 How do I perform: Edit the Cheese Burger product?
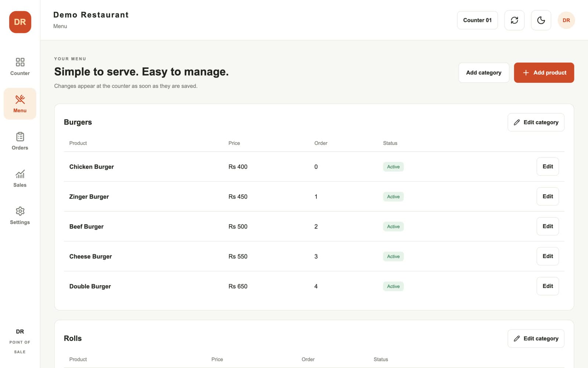(x=548, y=256)
